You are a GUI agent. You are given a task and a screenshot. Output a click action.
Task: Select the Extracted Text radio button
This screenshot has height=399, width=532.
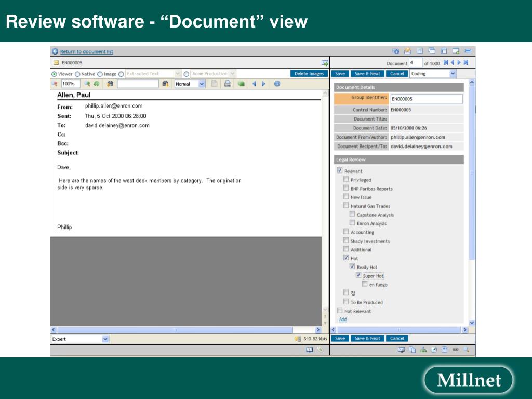[121, 74]
